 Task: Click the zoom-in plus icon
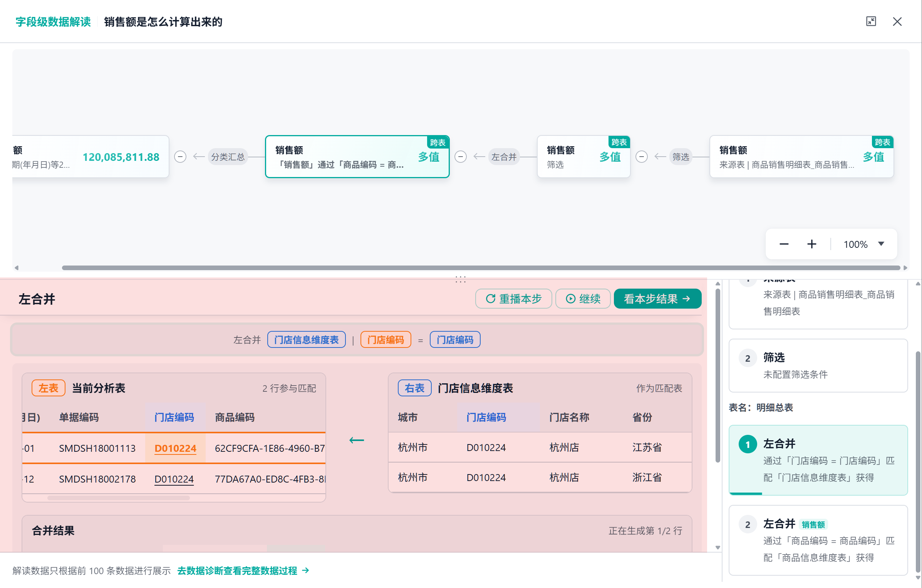812,244
